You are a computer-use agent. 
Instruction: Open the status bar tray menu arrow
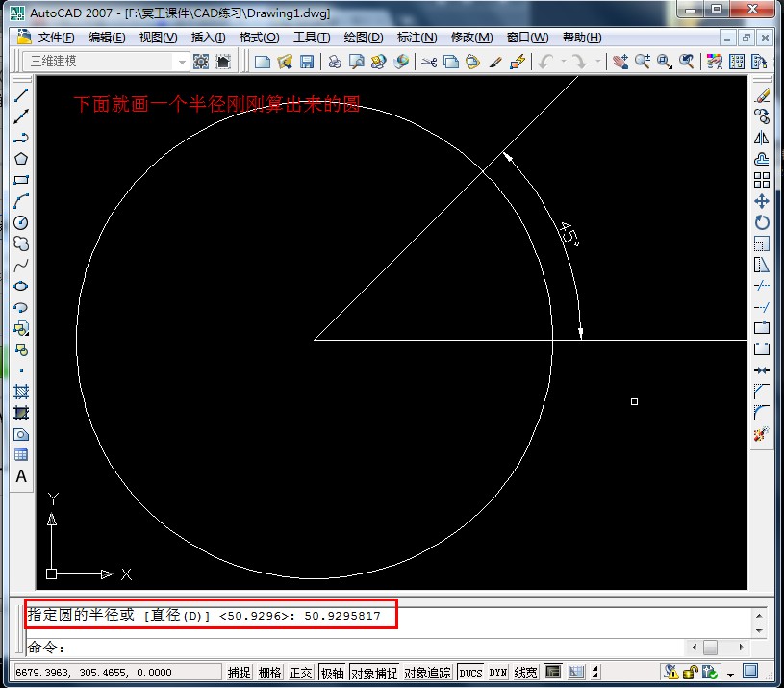(x=730, y=674)
